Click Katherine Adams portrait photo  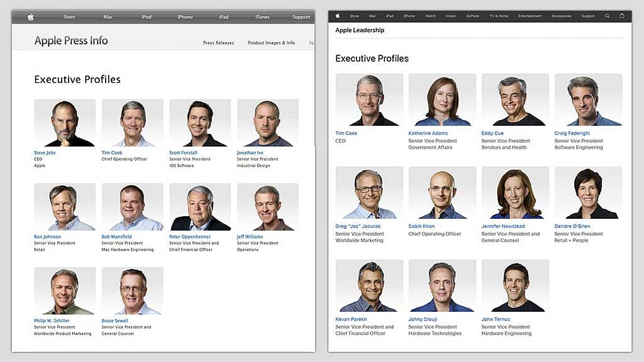pyautogui.click(x=442, y=100)
